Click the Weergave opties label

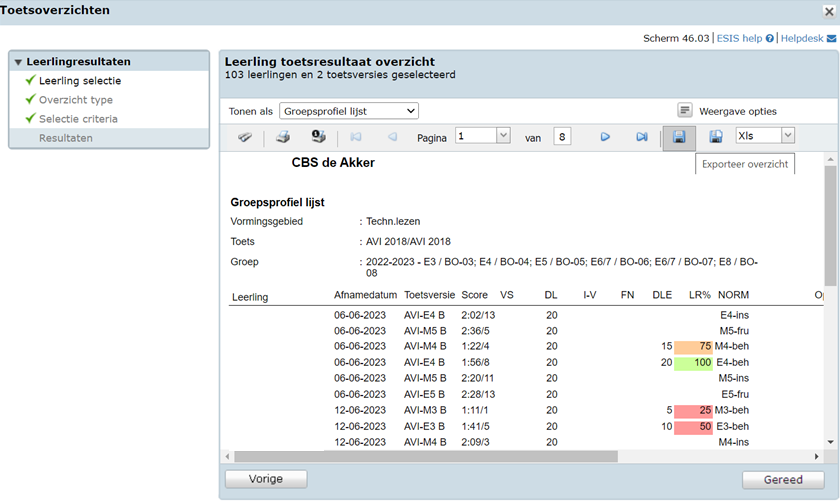pyautogui.click(x=738, y=111)
